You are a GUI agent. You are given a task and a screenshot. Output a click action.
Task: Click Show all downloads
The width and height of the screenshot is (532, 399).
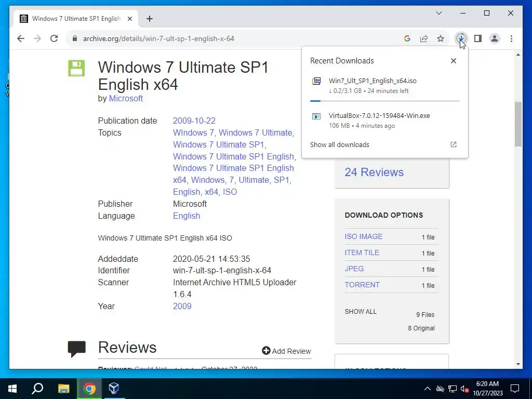point(340,144)
